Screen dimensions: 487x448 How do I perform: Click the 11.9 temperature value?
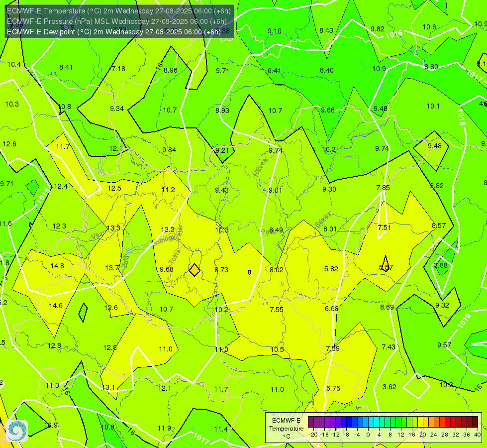point(164,428)
